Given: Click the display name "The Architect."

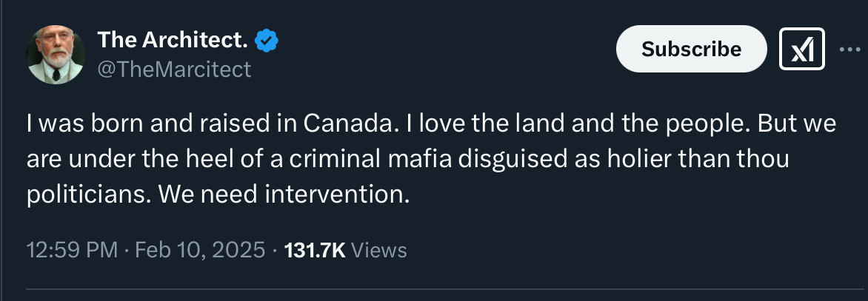Looking at the screenshot, I should tap(173, 41).
